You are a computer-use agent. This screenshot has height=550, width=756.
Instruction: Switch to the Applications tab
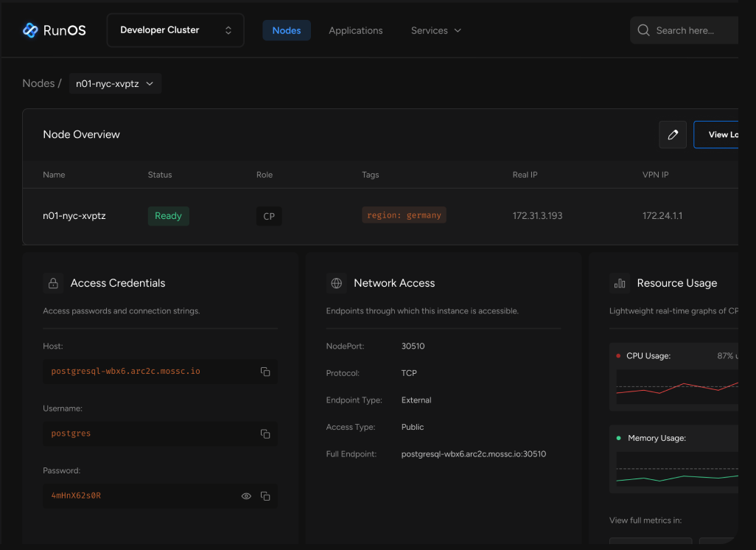(x=356, y=30)
